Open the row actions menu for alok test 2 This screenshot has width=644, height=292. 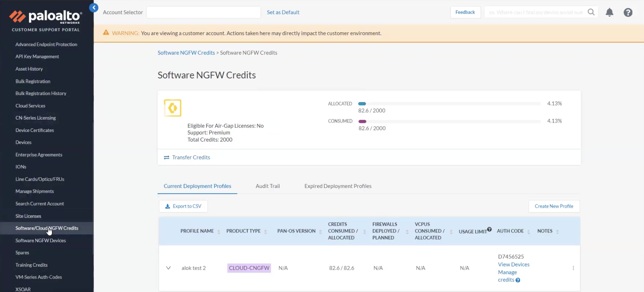click(573, 268)
